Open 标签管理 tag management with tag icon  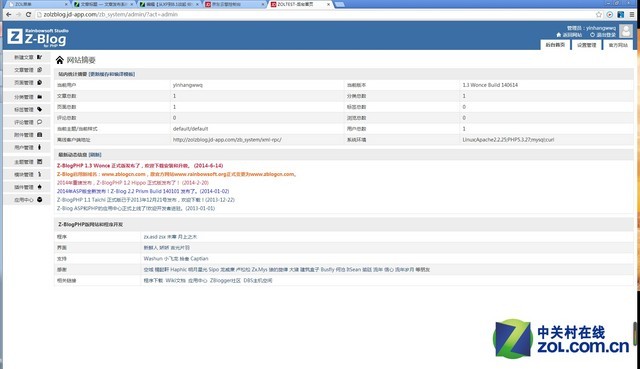(27, 109)
